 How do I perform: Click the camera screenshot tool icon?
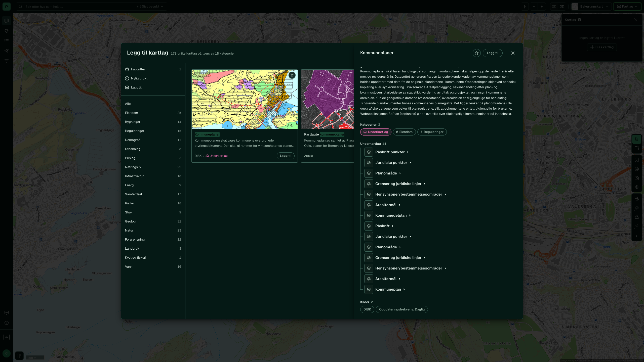637,178
